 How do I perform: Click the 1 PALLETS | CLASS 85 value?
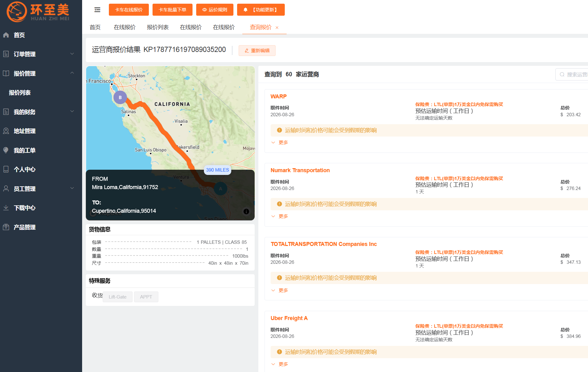[222, 242]
